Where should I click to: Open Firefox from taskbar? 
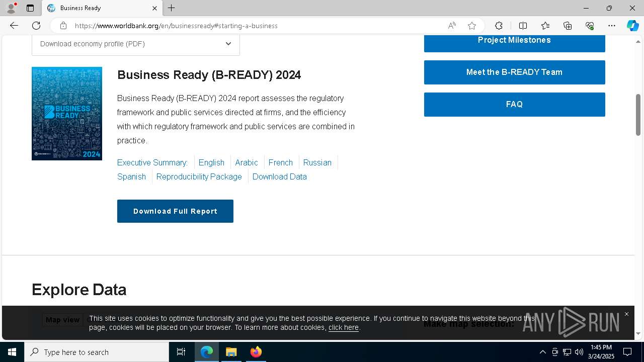pyautogui.click(x=256, y=352)
